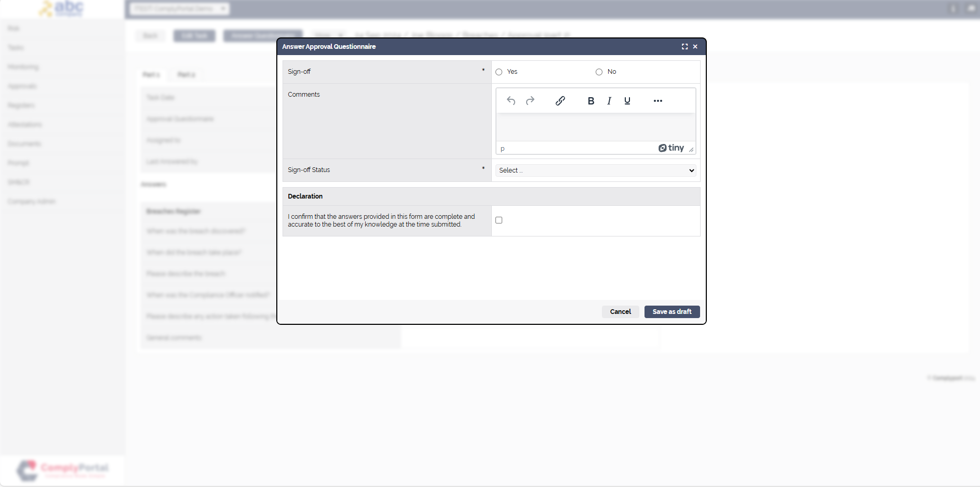Open the Sign-off Status dropdown
This screenshot has width=980, height=487.
[x=596, y=170]
